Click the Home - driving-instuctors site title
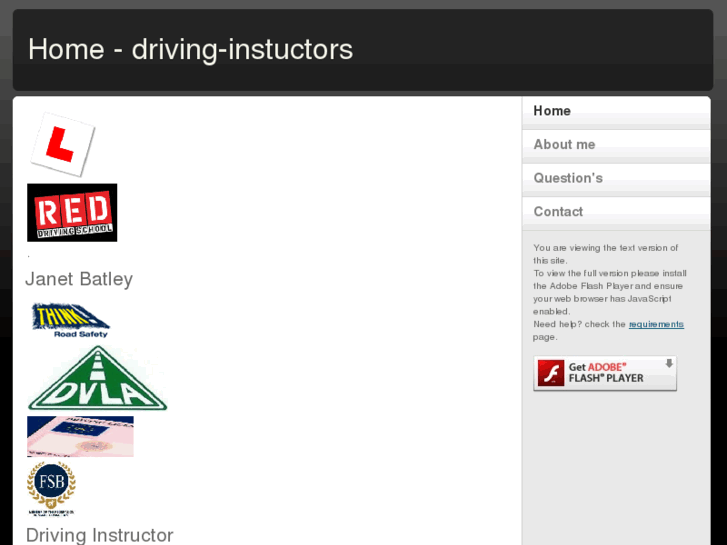Viewport: 727px width, 545px height. [x=191, y=49]
